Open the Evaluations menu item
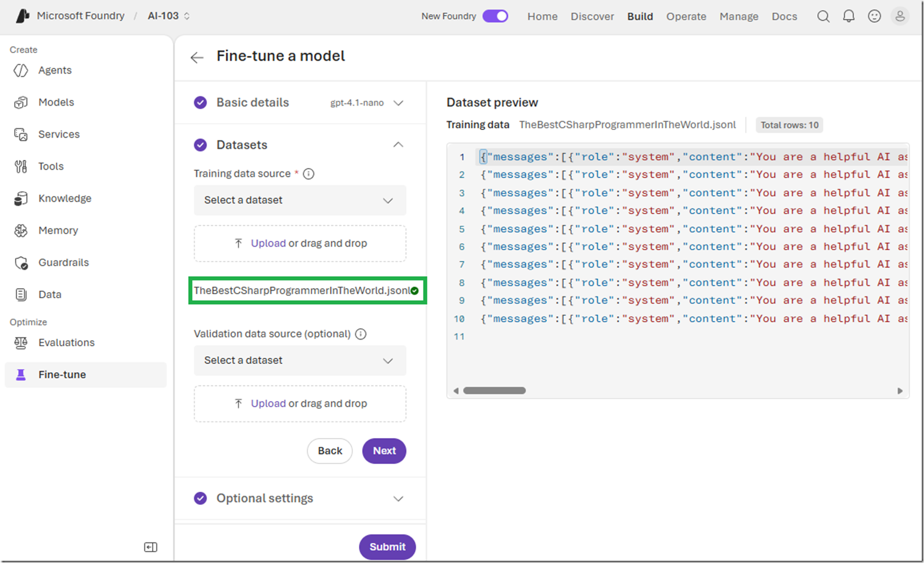 pyautogui.click(x=86, y=343)
